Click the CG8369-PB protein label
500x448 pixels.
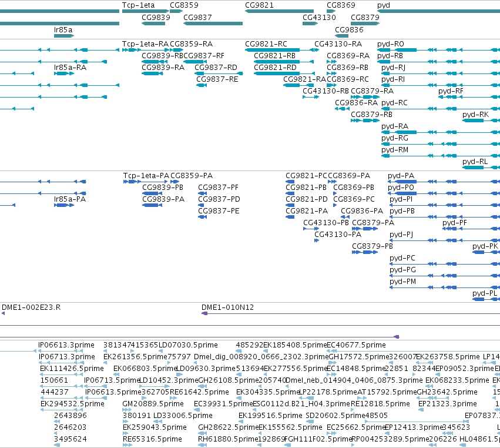tap(354, 188)
